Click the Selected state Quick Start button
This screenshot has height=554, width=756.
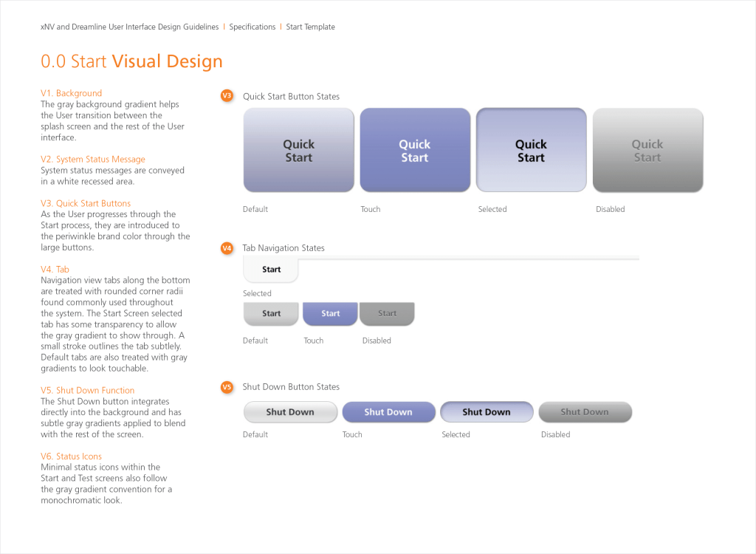(531, 151)
